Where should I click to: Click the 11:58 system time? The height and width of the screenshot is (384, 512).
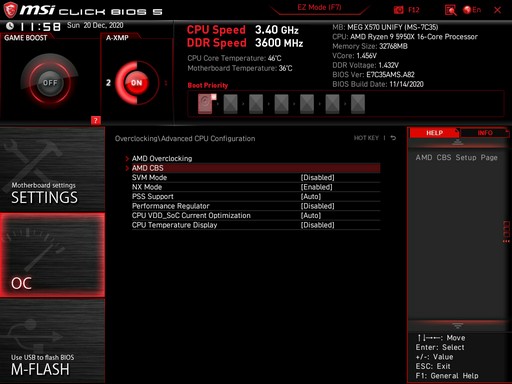coord(40,26)
